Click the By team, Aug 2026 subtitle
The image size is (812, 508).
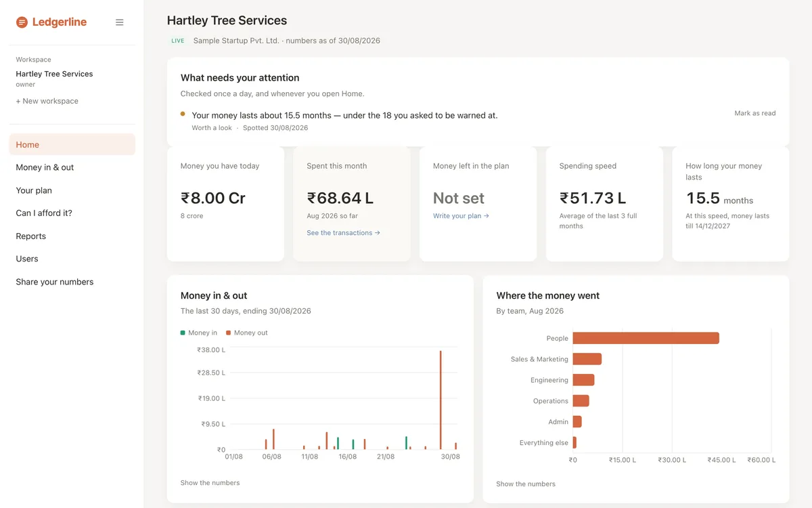pos(530,311)
